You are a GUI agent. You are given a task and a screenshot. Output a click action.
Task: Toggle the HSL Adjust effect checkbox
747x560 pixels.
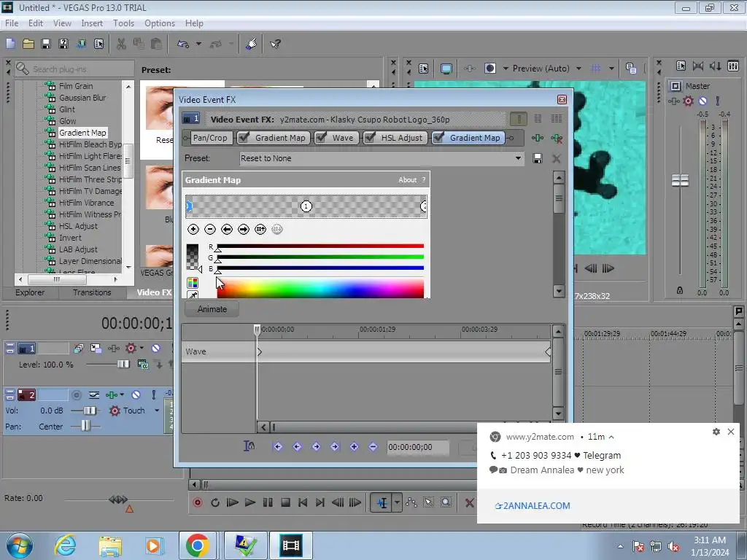click(x=370, y=138)
